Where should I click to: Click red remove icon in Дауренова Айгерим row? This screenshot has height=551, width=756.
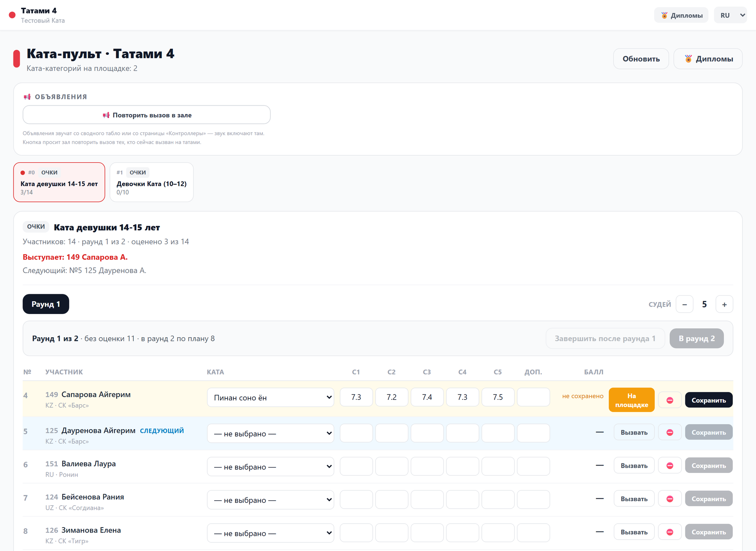tap(670, 432)
